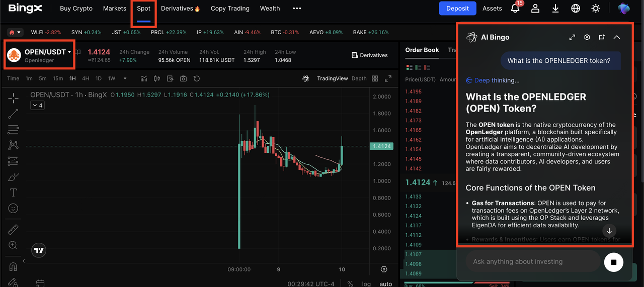This screenshot has height=287, width=644.
Task: Go to the Spot menu
Action: coord(143,9)
